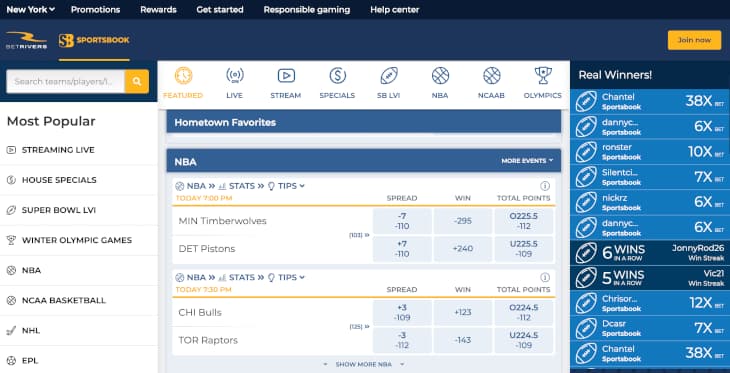Click Vic21 5 wins in a row entry

[650, 278]
